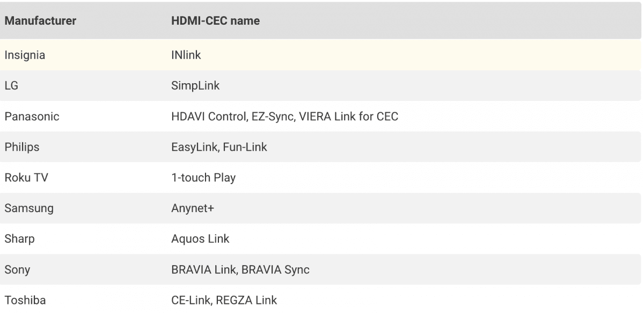
Task: Select the LG manufacturer cell
Action: tap(12, 85)
